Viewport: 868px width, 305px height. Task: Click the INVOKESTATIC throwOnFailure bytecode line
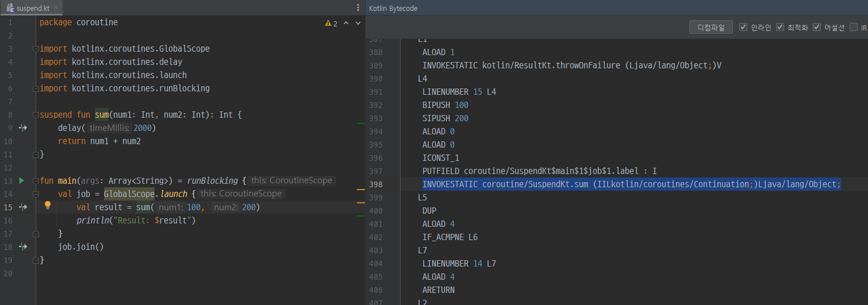[x=572, y=65]
